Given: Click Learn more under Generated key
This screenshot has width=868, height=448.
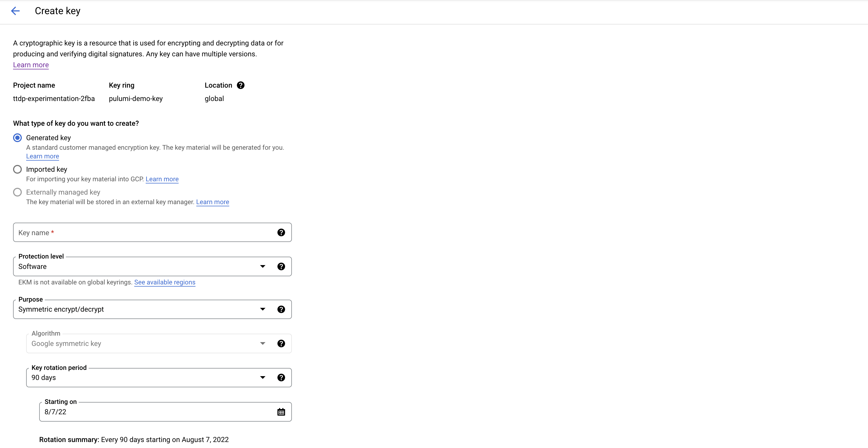Looking at the screenshot, I should (42, 156).
